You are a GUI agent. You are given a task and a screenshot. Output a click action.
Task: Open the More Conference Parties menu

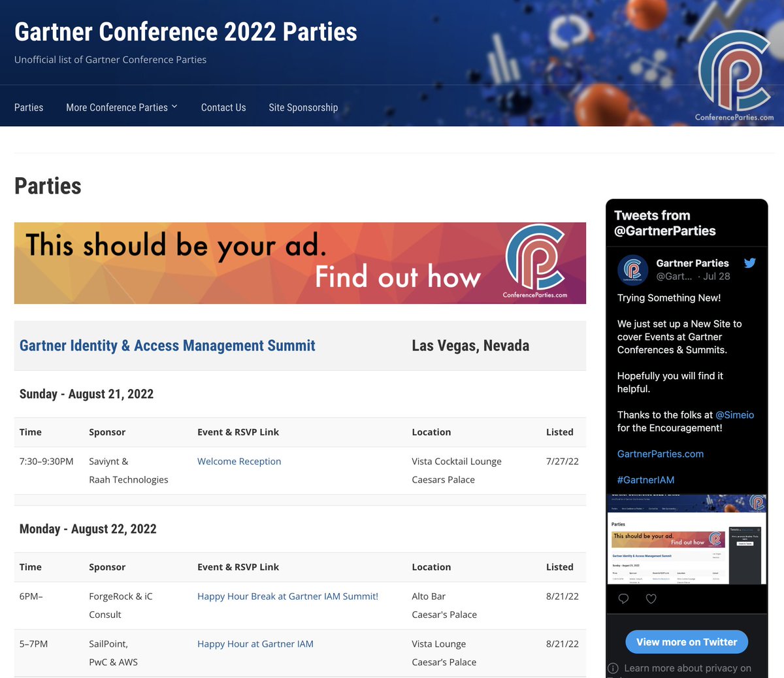[x=122, y=107]
